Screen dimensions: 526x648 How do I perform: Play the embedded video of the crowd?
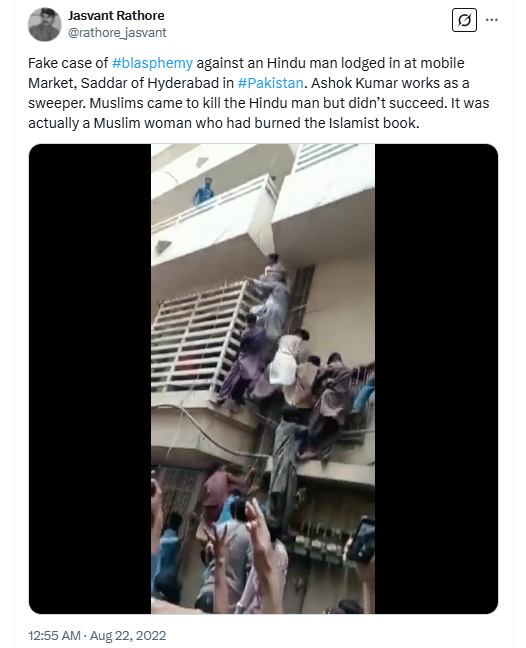(263, 379)
